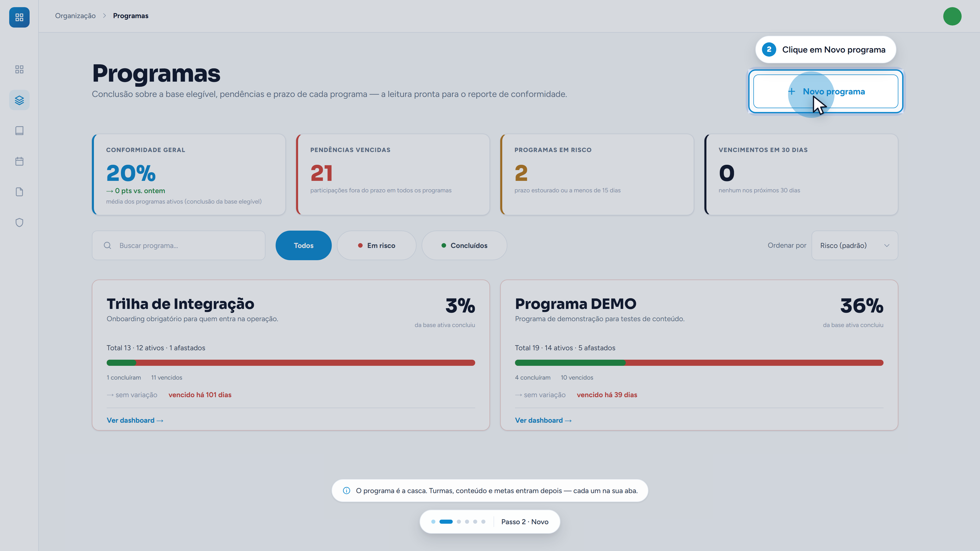Open the Conformidade Geral card
Viewport: 980px width, 551px height.
[x=189, y=174]
